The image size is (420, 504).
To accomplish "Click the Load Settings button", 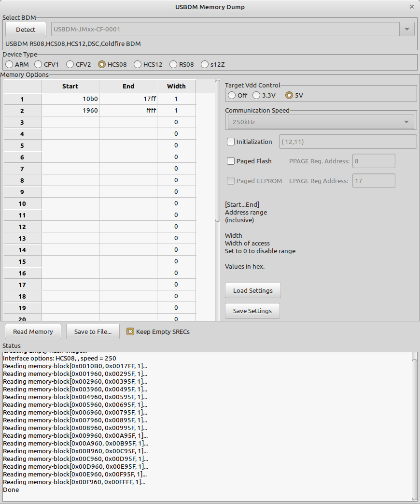I will click(x=252, y=290).
